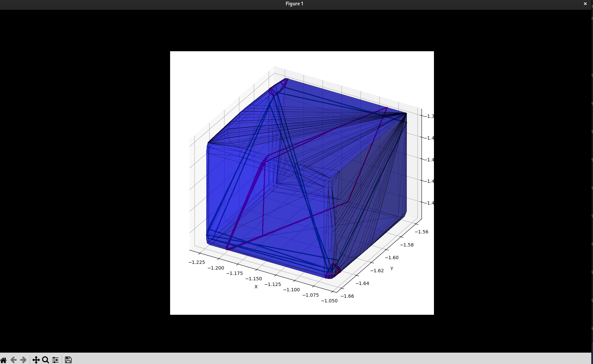Close the Figure 1 window
This screenshot has width=593, height=364.
point(585,4)
